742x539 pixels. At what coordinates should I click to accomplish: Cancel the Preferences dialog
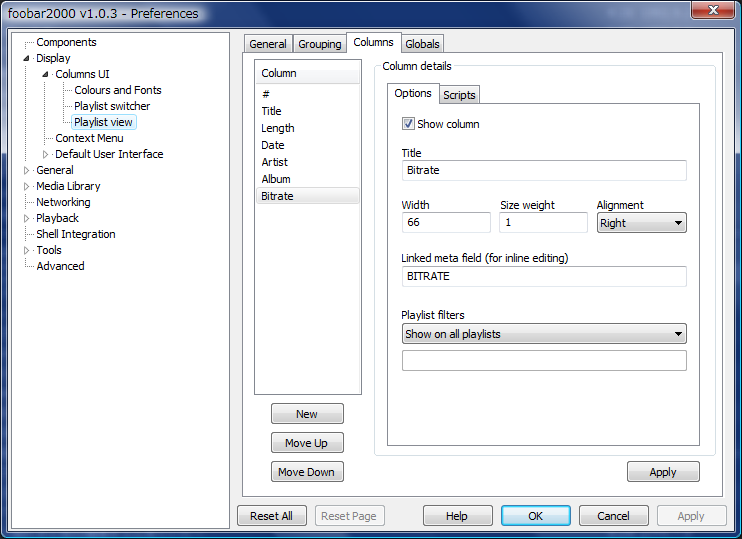(614, 516)
